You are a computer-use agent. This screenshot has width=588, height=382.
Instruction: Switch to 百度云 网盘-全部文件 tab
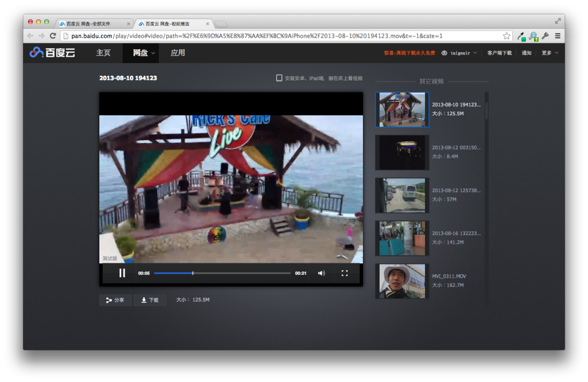point(94,24)
